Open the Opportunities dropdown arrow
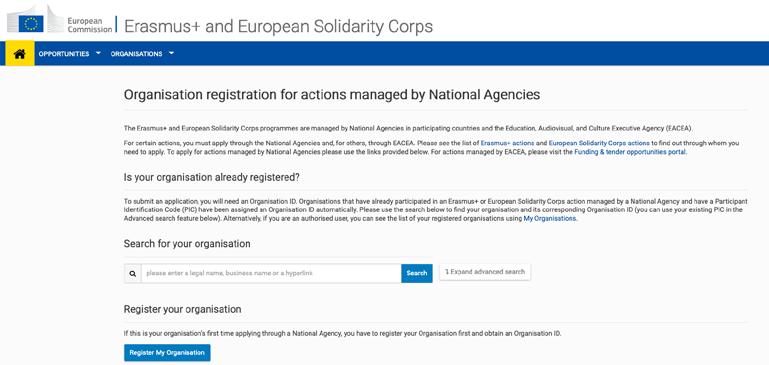Viewport: 769px width, 365px height. pyautogui.click(x=99, y=53)
